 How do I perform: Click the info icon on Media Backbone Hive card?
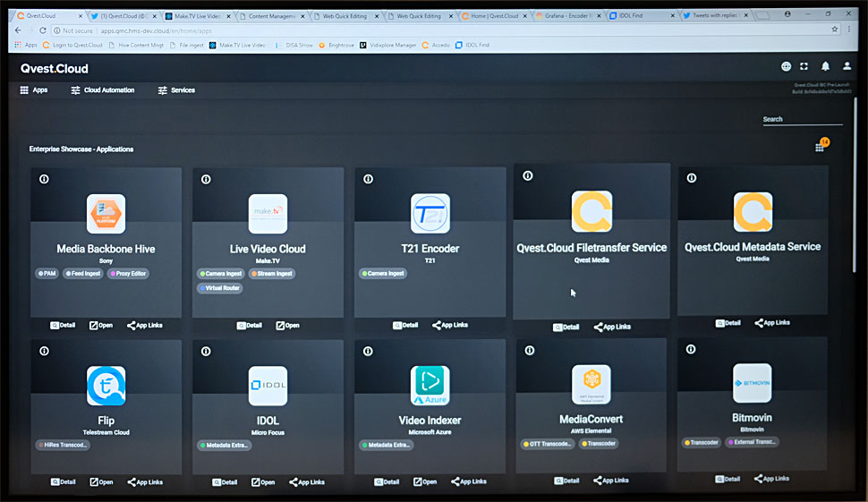[x=44, y=179]
